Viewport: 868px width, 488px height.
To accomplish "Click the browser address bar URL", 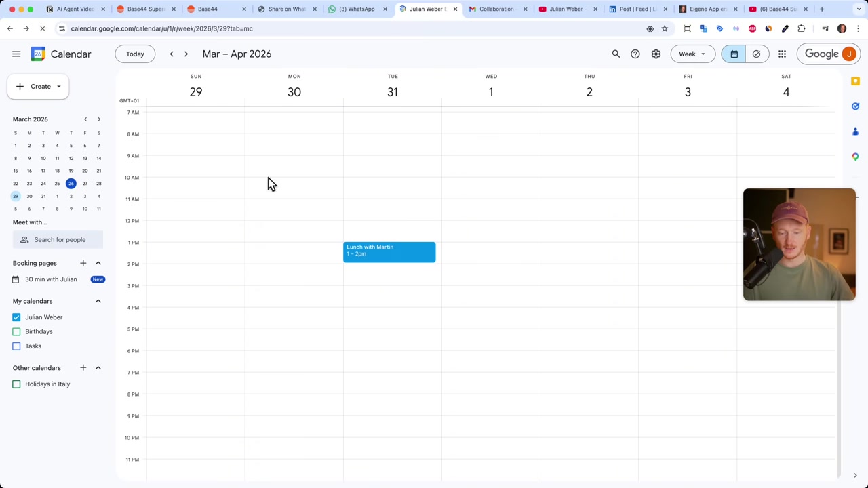I will 161,28.
